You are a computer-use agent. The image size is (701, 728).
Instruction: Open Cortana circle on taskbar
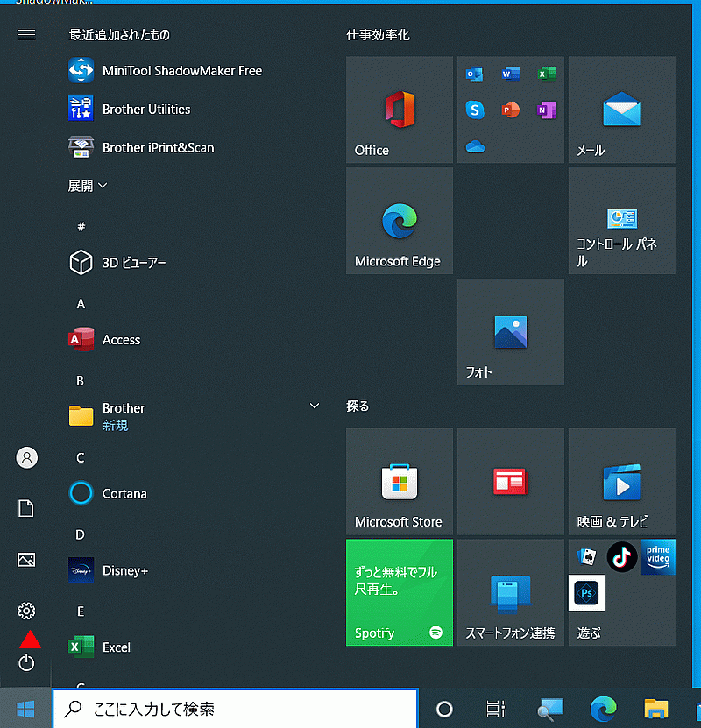click(444, 709)
